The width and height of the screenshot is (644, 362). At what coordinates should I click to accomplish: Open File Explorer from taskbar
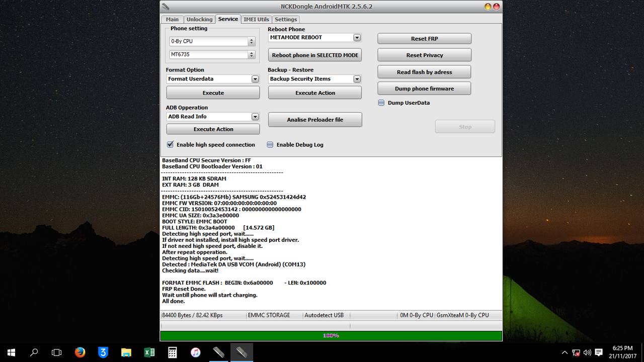pos(126,352)
